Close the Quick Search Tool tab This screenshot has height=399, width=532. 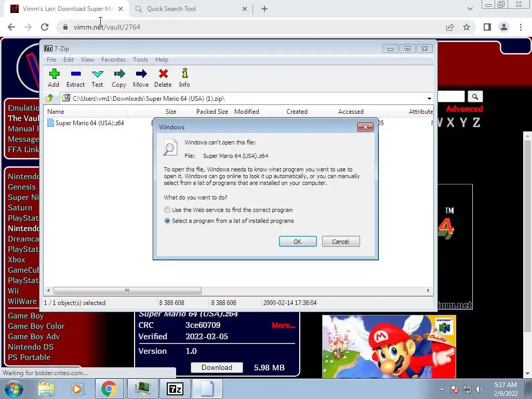245,9
